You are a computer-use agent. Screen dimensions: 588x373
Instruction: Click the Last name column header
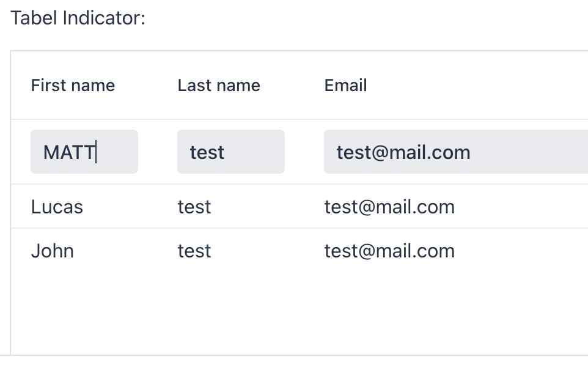point(219,85)
